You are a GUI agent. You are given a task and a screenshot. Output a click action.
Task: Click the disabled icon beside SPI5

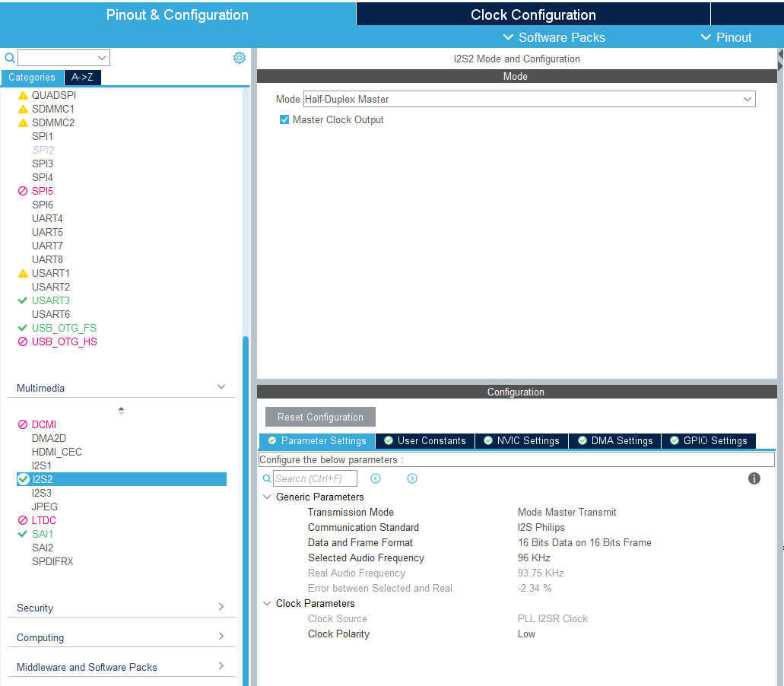23,191
